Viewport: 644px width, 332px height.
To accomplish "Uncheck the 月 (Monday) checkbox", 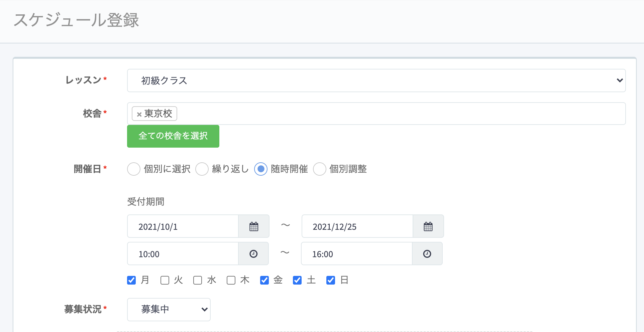I will click(x=131, y=280).
